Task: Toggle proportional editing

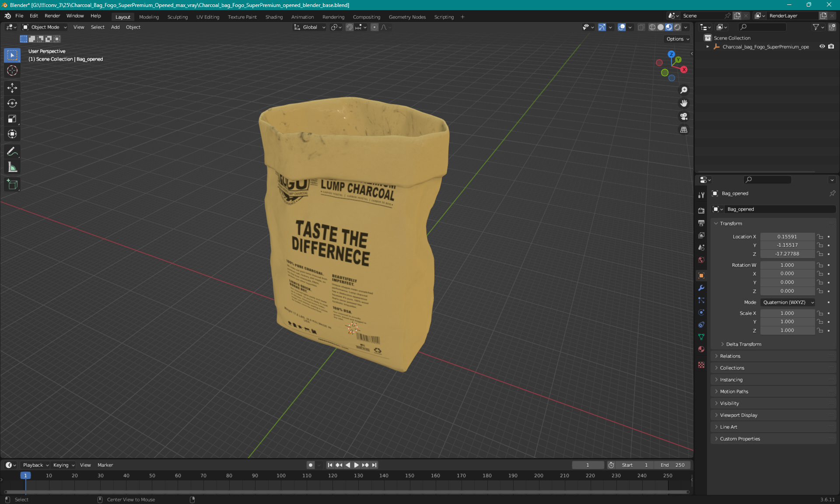Action: click(x=374, y=27)
